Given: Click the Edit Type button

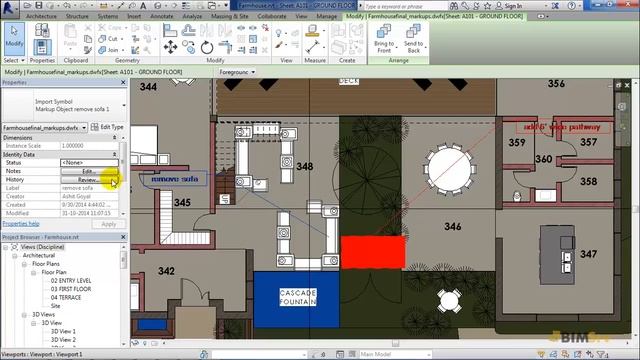Looking at the screenshot, I should [107, 127].
